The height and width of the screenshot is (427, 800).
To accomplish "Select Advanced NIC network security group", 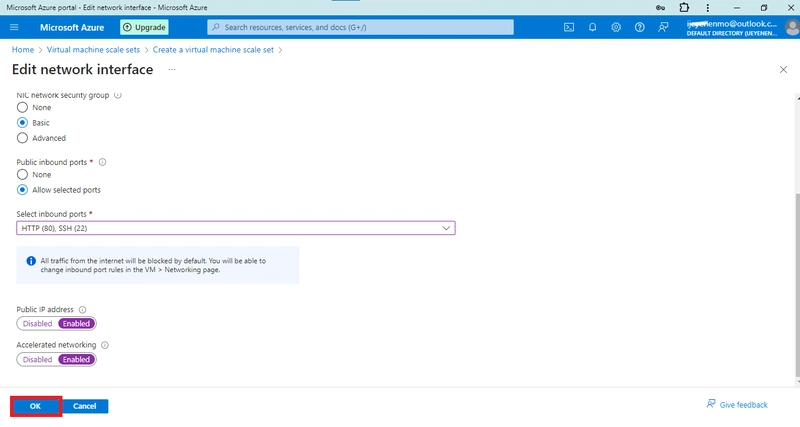I will coord(22,138).
